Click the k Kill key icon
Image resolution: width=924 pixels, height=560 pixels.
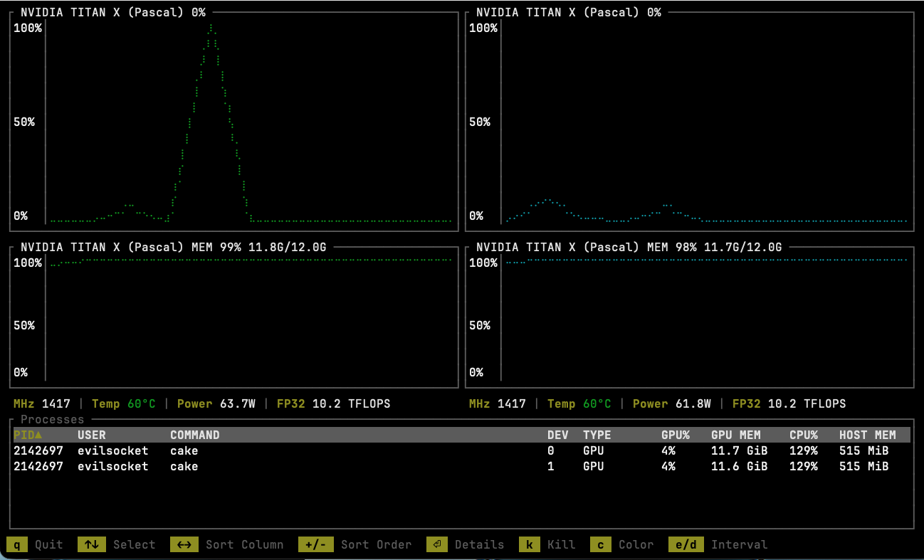point(529,544)
